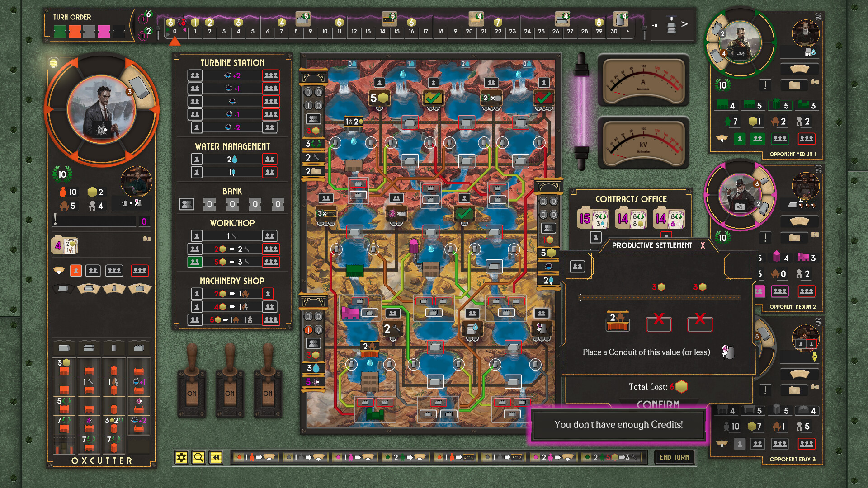The image size is (868, 488).
Task: Click the player's character portrait wheel
Action: (101, 109)
